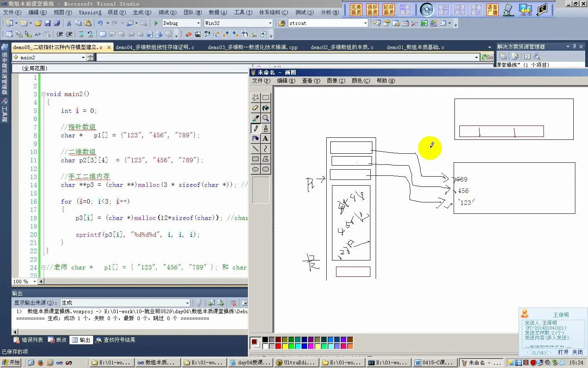Close the demo05 document tab
588x368 pixels.
(109, 47)
